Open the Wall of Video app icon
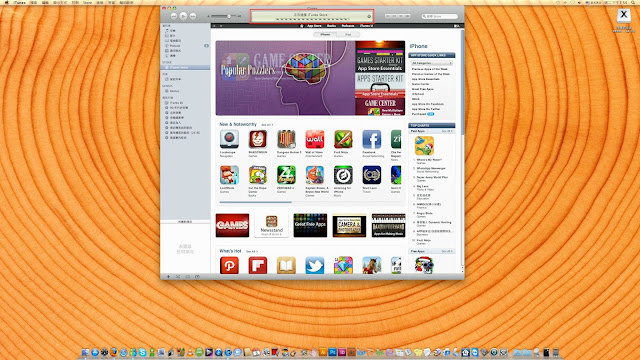The image size is (640, 360). 315,139
